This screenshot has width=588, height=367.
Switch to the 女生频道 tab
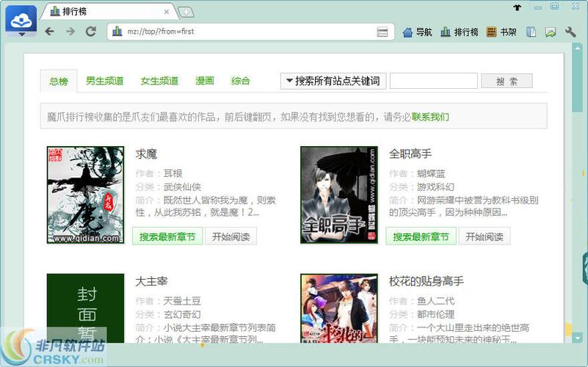(x=159, y=81)
